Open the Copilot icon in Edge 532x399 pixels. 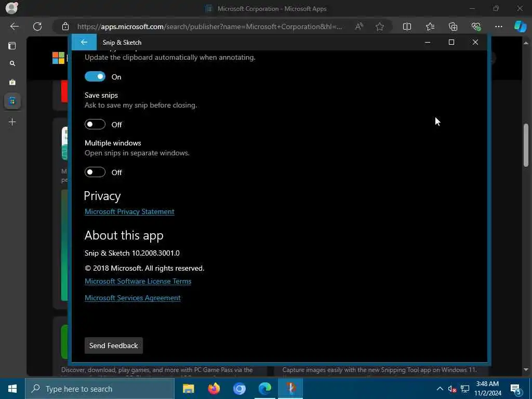[520, 26]
